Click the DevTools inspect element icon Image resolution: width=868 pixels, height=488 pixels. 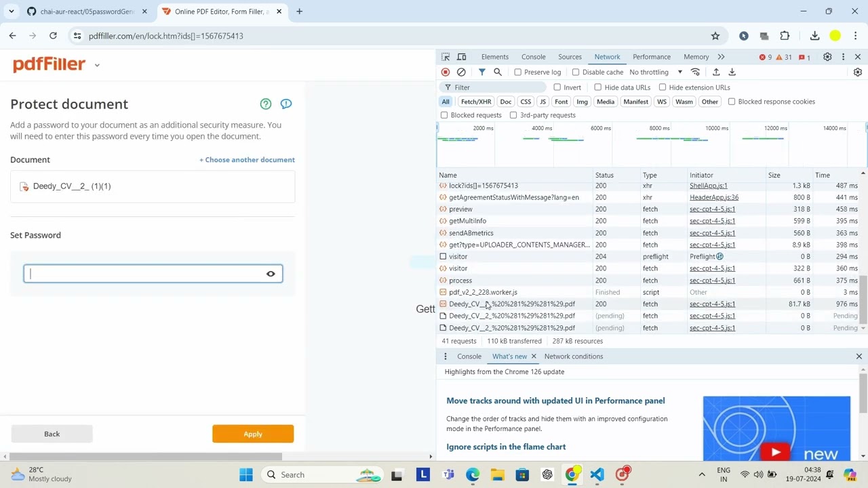tap(446, 57)
